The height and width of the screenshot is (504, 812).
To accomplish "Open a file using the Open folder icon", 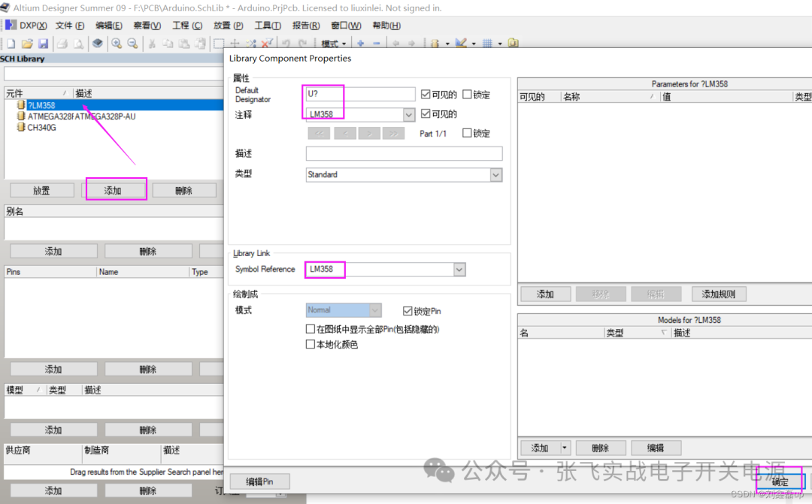I will (26, 43).
